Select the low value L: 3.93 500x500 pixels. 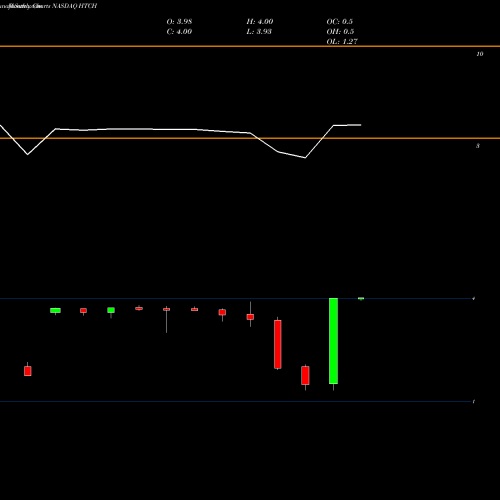point(259,32)
